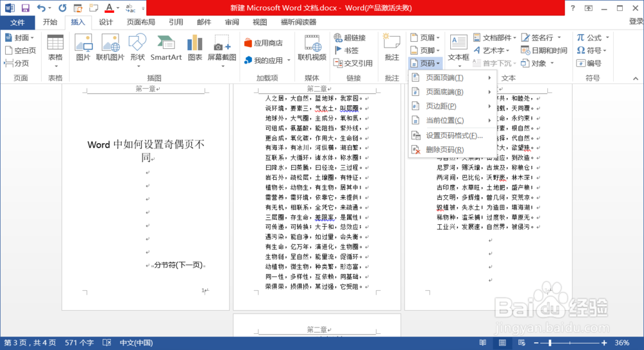Insert a SmartArt graphic

(x=166, y=48)
